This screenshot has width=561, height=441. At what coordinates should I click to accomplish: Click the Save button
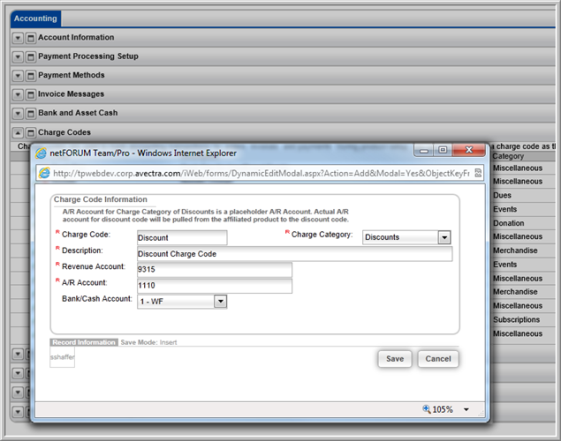click(x=395, y=359)
